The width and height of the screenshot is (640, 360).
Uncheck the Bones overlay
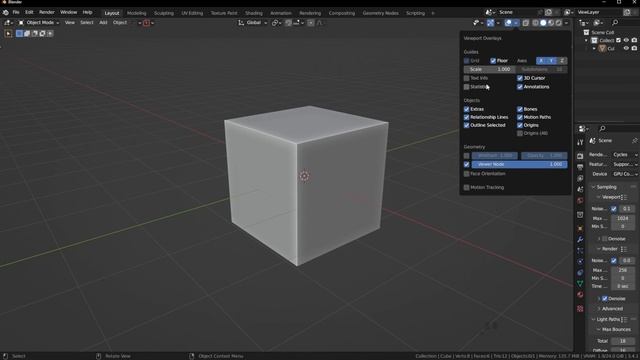point(520,109)
